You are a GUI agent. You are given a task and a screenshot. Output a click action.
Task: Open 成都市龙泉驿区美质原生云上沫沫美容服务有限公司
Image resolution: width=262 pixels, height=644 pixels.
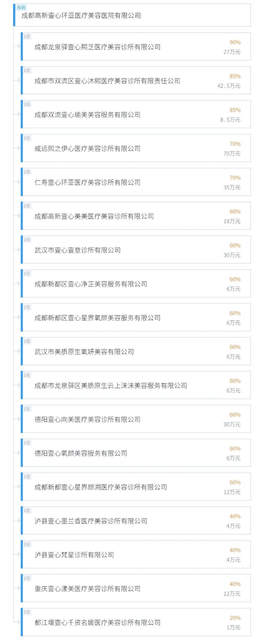pos(111,386)
